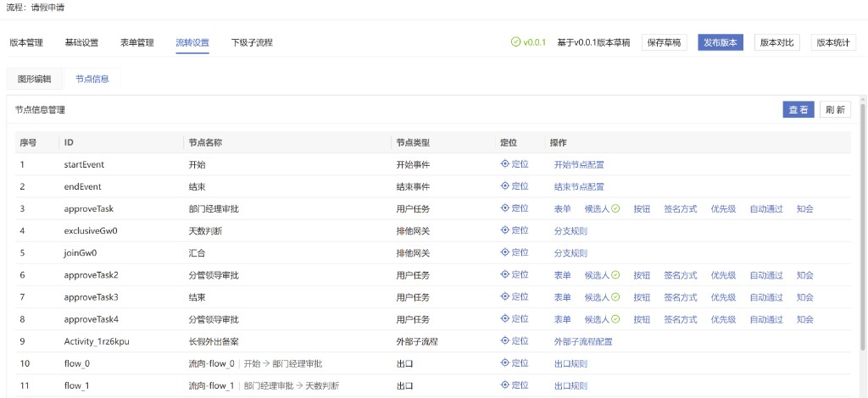Image resolution: width=868 pixels, height=398 pixels.
Task: Click the green v0.0.1 version check icon
Action: [515, 42]
